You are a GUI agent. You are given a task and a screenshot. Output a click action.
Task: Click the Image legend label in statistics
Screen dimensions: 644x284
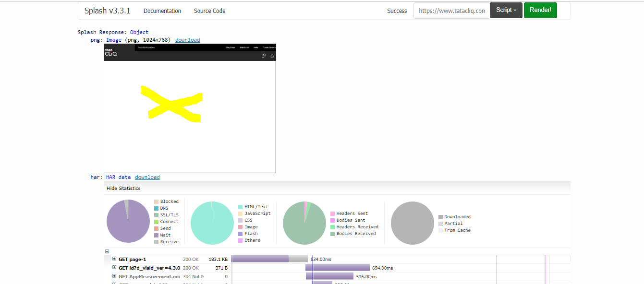point(251,227)
